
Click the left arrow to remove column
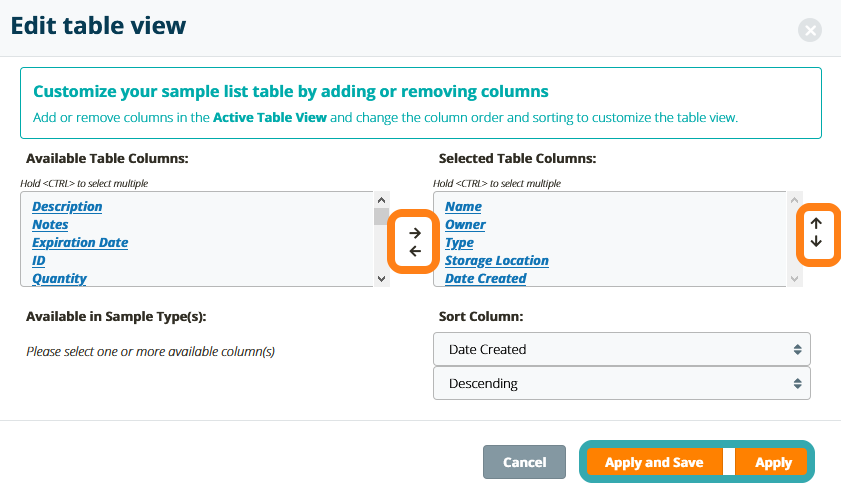point(415,251)
